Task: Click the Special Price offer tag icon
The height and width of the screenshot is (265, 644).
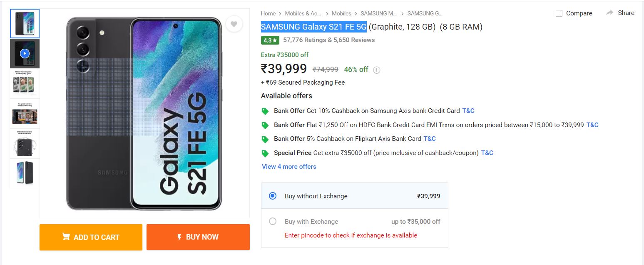Action: click(x=265, y=153)
